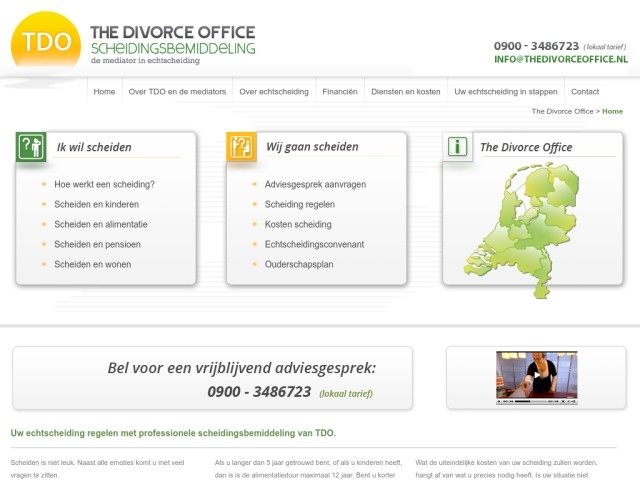The height and width of the screenshot is (480, 640).
Task: Open 'Echtscheidingsconvenant' link
Action: [314, 245]
